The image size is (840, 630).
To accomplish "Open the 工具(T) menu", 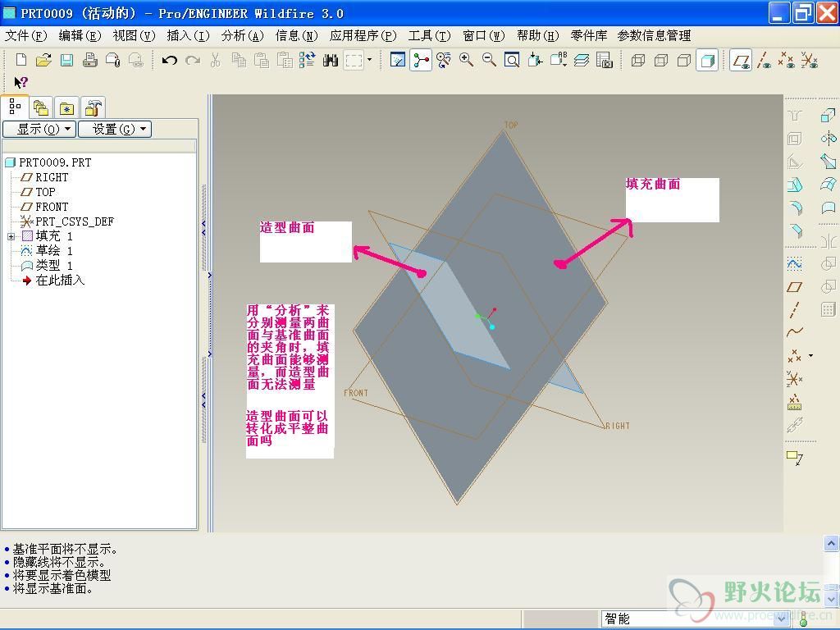I will coord(429,36).
